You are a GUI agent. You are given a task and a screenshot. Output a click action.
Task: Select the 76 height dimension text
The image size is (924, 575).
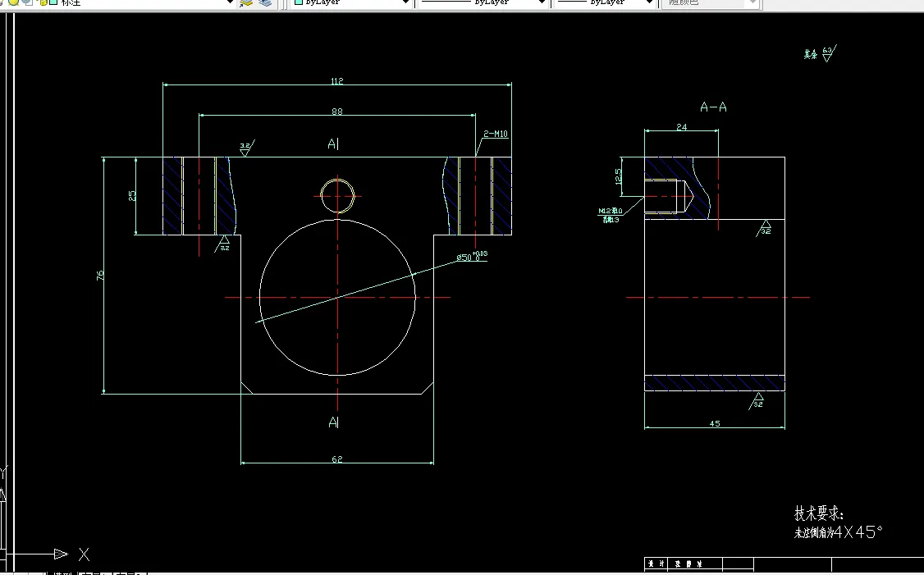[100, 275]
